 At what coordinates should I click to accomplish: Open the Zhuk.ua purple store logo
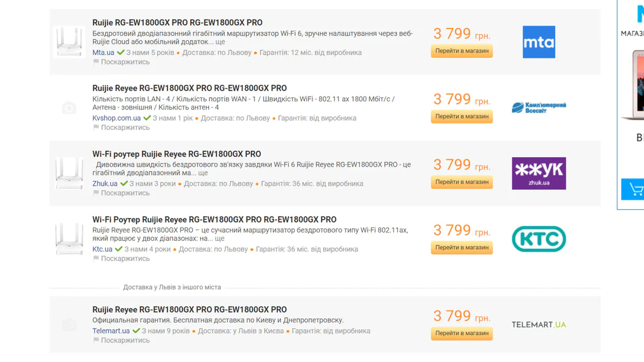tap(539, 173)
